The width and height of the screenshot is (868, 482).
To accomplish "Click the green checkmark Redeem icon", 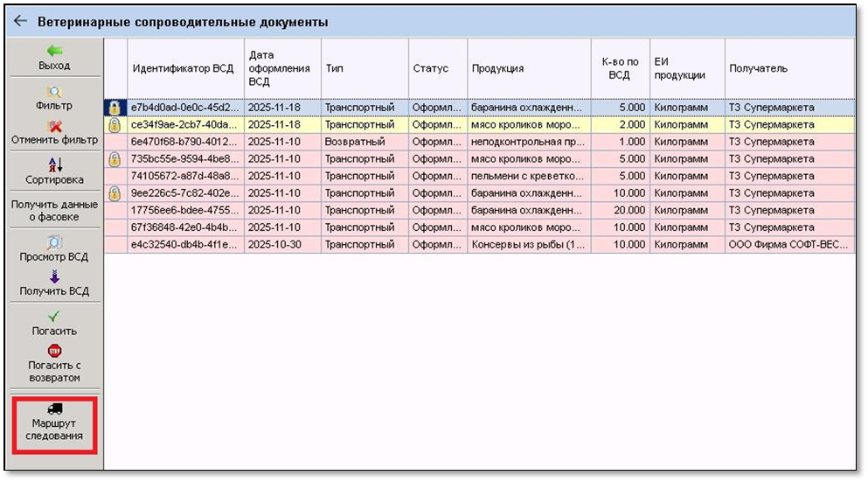I will pyautogui.click(x=54, y=316).
